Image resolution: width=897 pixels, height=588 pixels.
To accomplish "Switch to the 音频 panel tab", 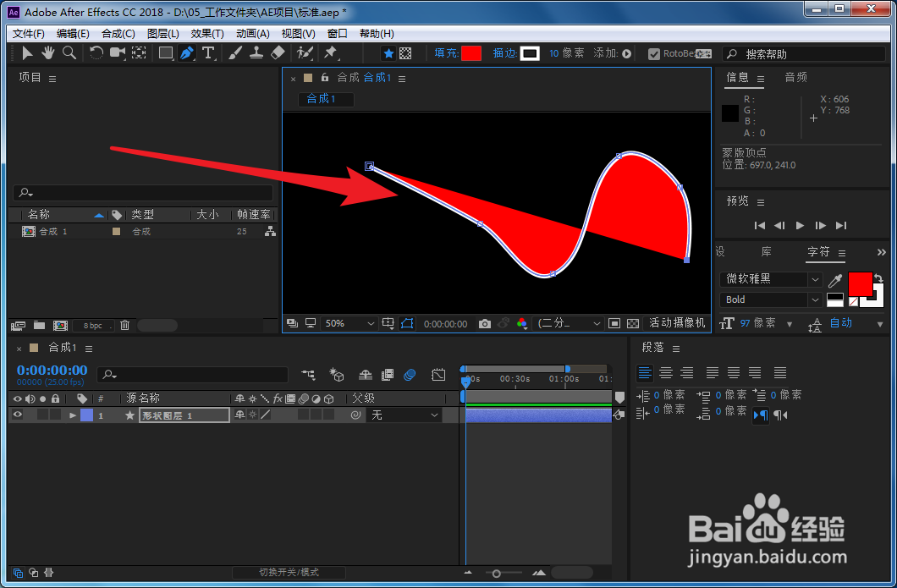I will click(795, 77).
